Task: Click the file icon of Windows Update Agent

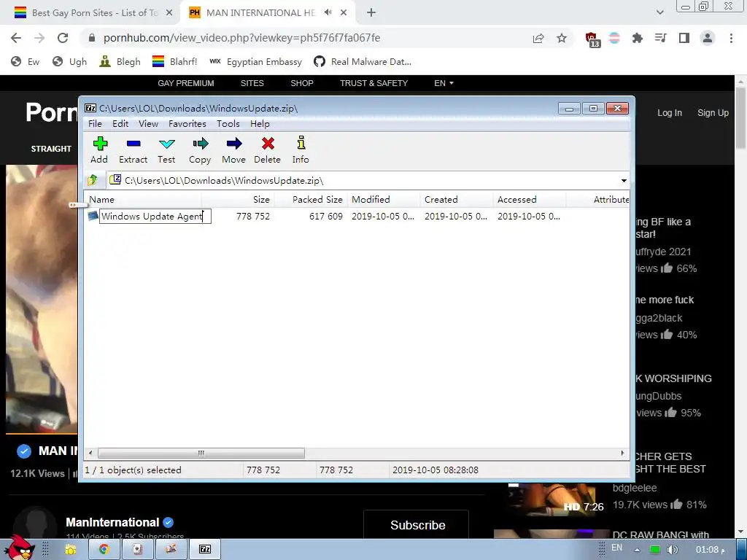Action: [93, 216]
